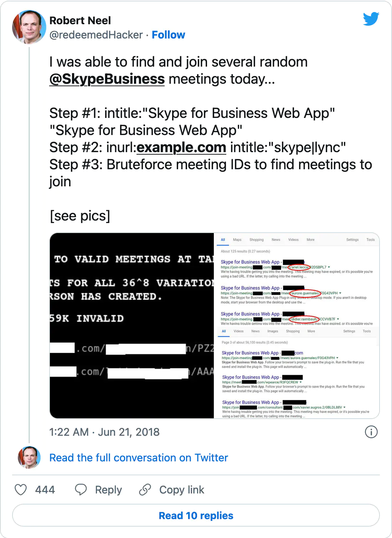Click small avatar beside full conversation link
Screen dimensions: 392x538
(x=29, y=457)
